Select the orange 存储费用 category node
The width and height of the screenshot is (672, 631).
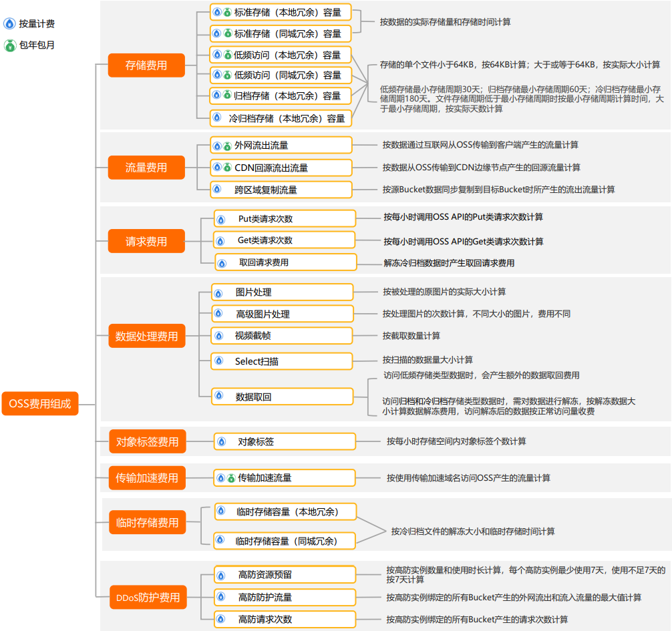[146, 65]
